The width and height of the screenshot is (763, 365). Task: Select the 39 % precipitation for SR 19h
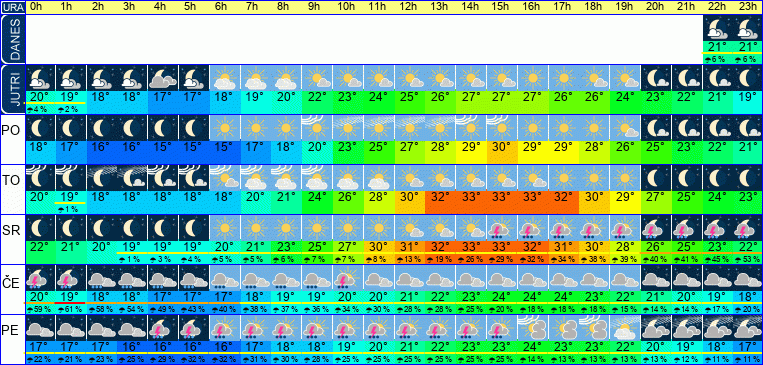click(624, 259)
